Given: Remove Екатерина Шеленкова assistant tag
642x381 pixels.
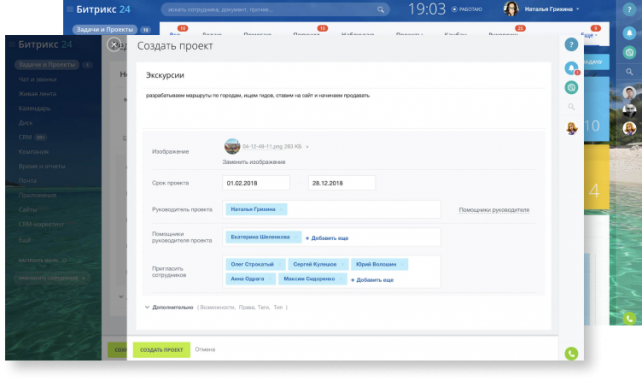Looking at the screenshot, I should coord(296,237).
